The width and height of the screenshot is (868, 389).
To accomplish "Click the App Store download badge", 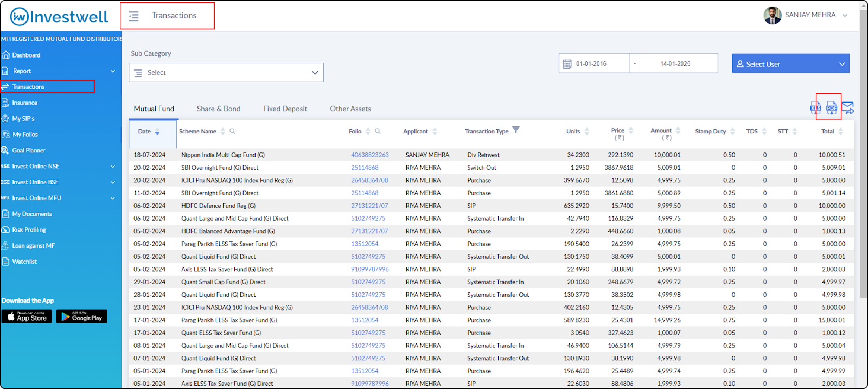I will (27, 316).
